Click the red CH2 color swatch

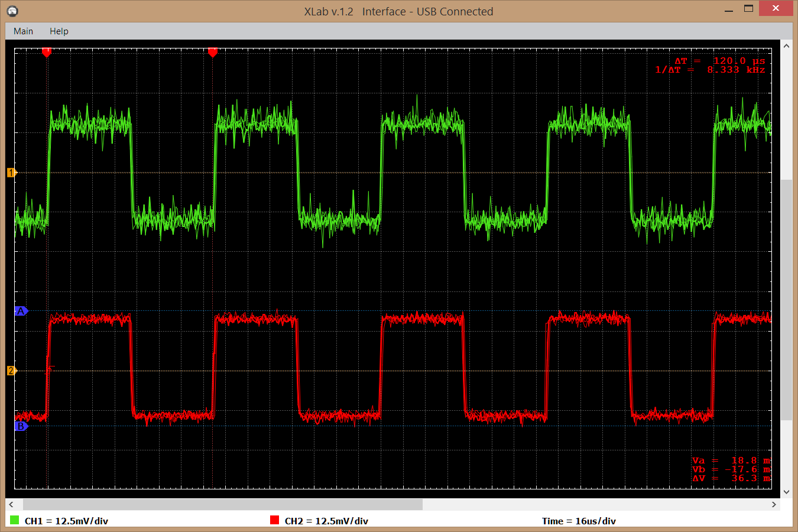click(274, 520)
